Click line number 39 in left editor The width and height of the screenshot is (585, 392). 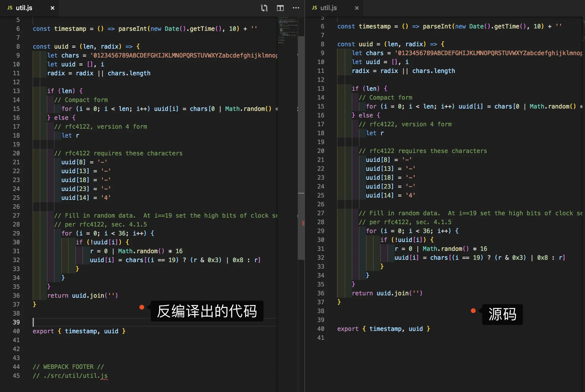tap(16, 322)
